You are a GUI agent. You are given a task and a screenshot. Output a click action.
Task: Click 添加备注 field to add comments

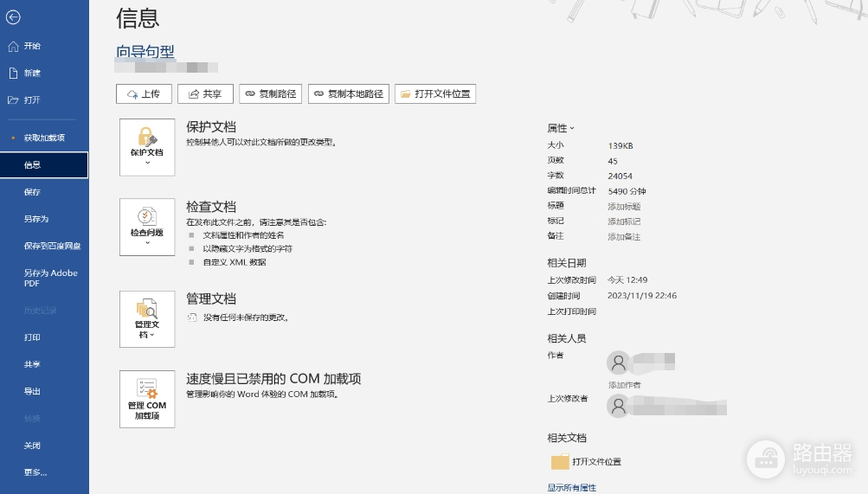[x=624, y=237]
